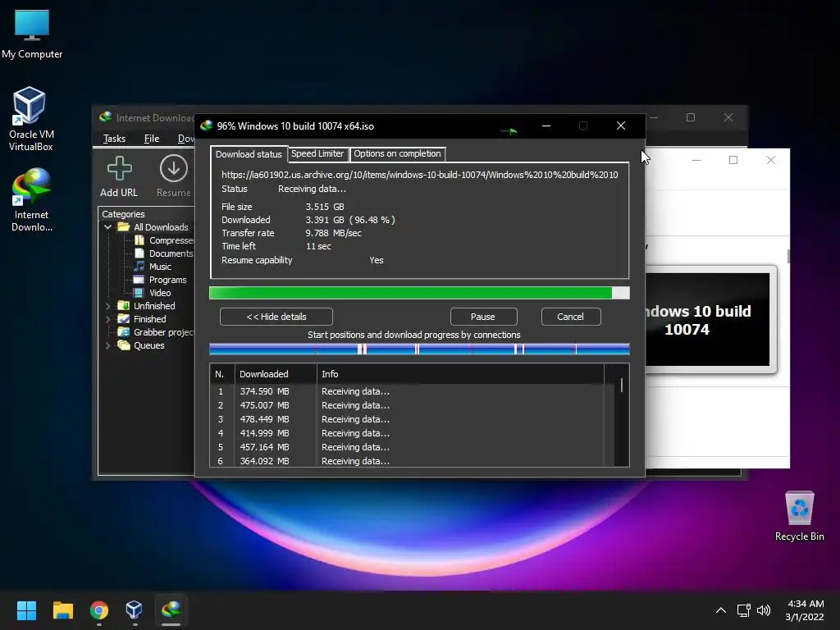Image resolution: width=840 pixels, height=630 pixels.
Task: Click the connections progress segment bar
Action: point(419,349)
